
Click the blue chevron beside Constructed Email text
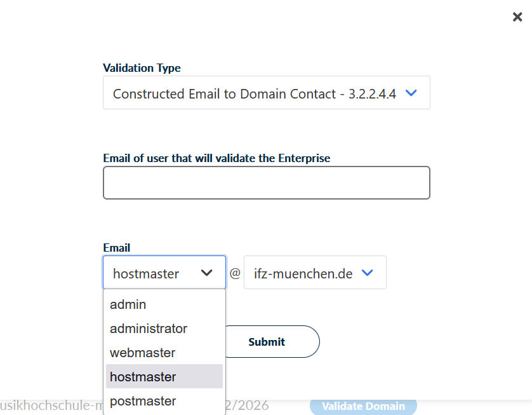pyautogui.click(x=411, y=93)
